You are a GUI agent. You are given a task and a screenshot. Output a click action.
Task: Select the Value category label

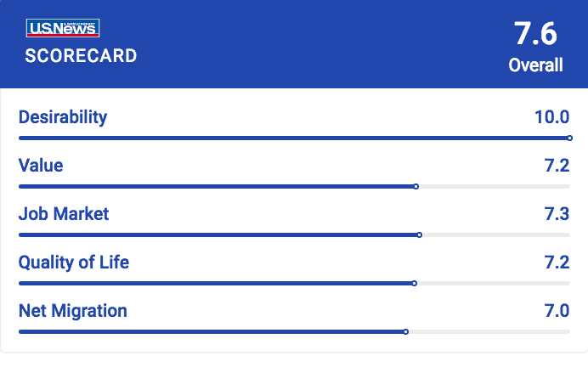point(41,166)
